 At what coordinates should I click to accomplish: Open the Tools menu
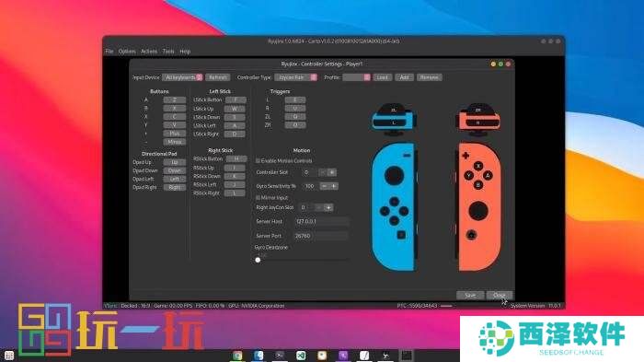click(x=168, y=52)
